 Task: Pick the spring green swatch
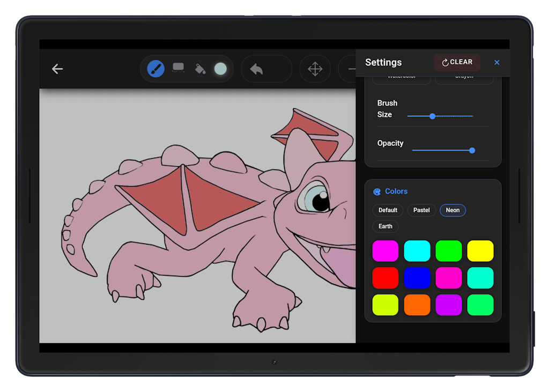click(480, 305)
